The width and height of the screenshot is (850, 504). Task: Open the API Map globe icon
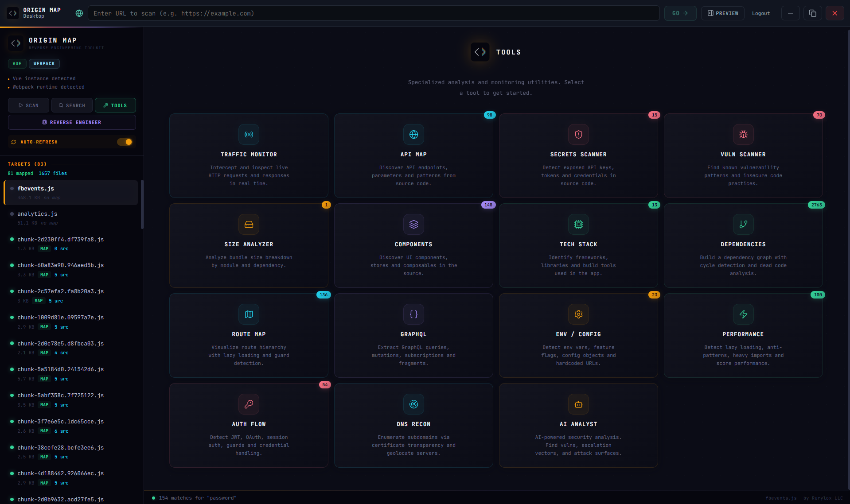tap(413, 135)
